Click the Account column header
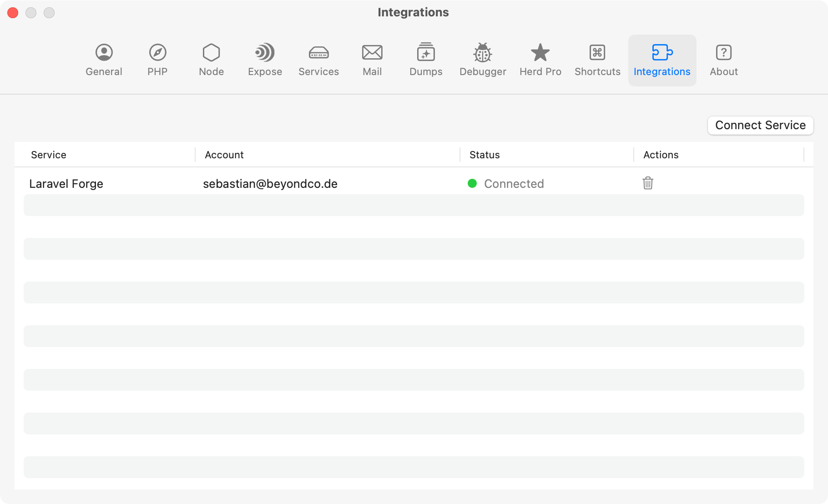This screenshot has height=504, width=828. [x=224, y=155]
